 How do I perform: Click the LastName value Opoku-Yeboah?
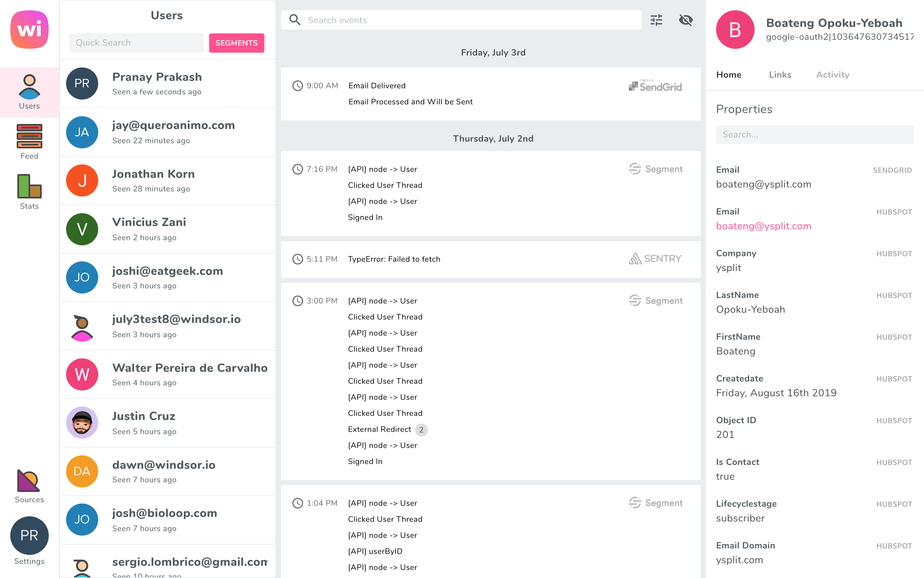tap(750, 309)
